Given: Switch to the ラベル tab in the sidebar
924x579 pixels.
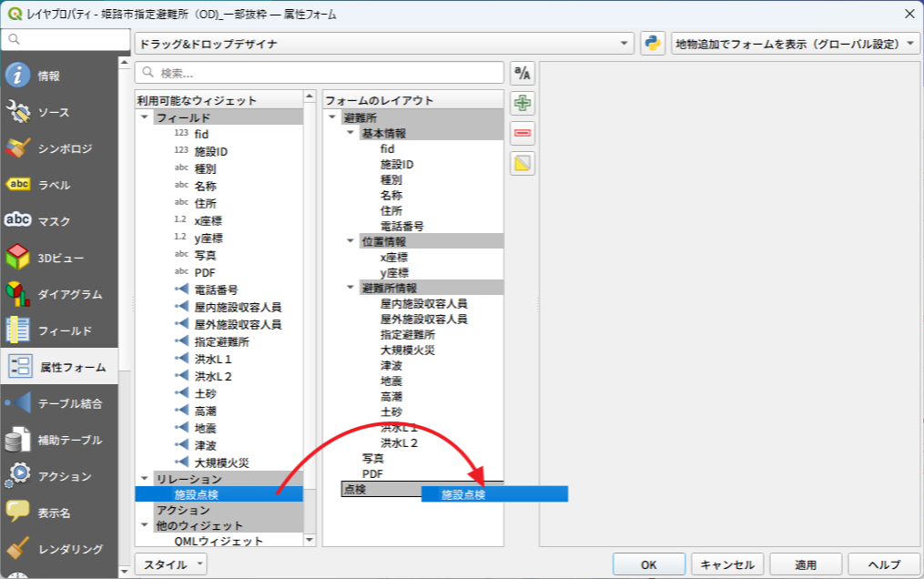Looking at the screenshot, I should coord(60,185).
